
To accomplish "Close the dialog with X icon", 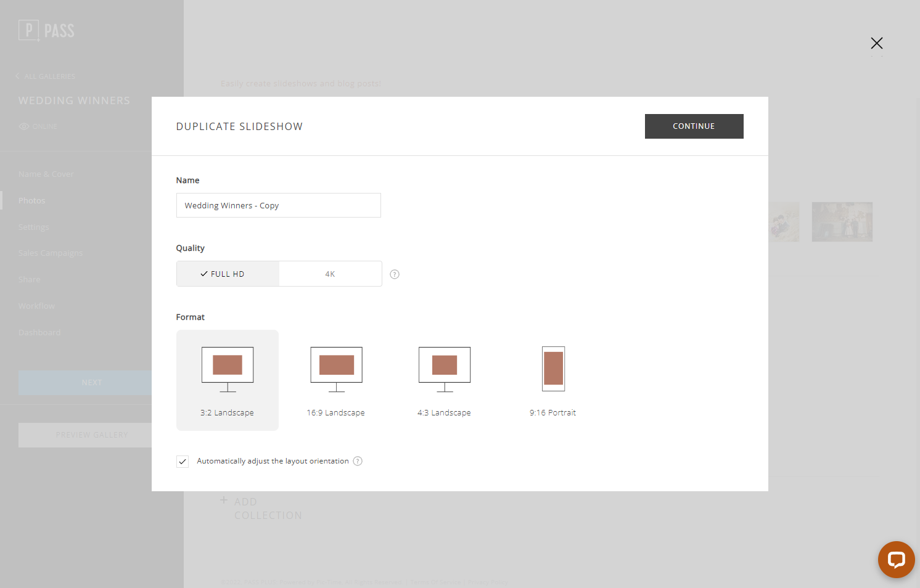I will click(x=877, y=43).
